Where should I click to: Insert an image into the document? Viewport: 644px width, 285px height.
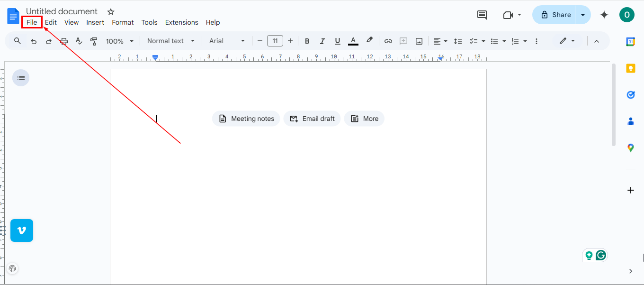419,41
